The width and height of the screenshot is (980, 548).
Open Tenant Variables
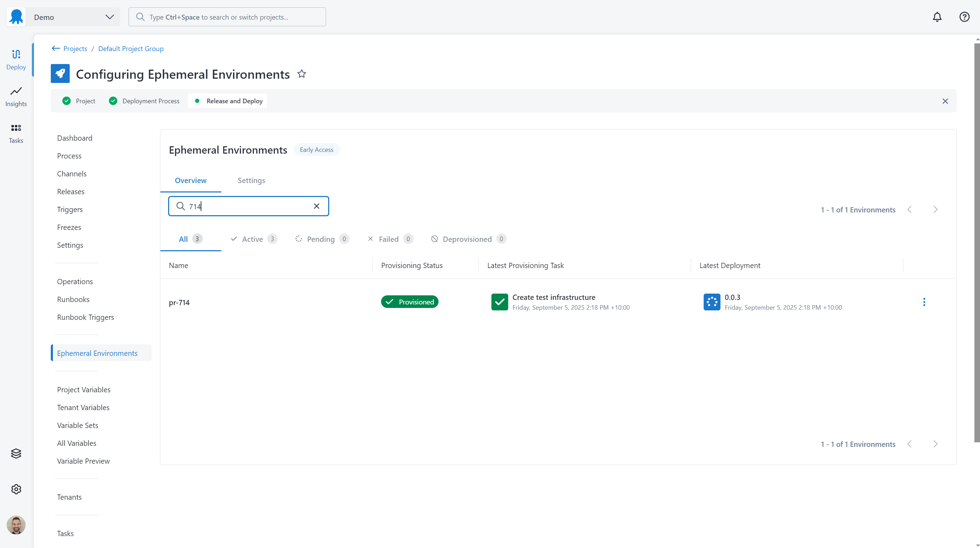83,407
